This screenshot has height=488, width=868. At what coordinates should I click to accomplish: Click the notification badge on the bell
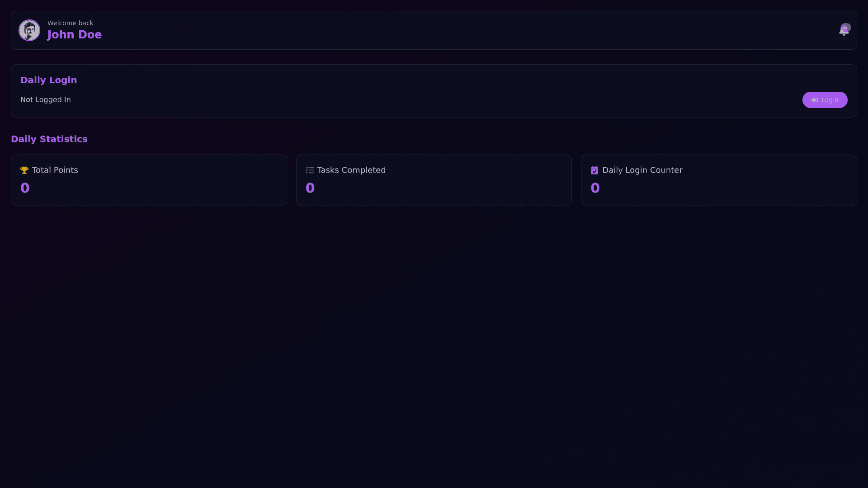[846, 28]
